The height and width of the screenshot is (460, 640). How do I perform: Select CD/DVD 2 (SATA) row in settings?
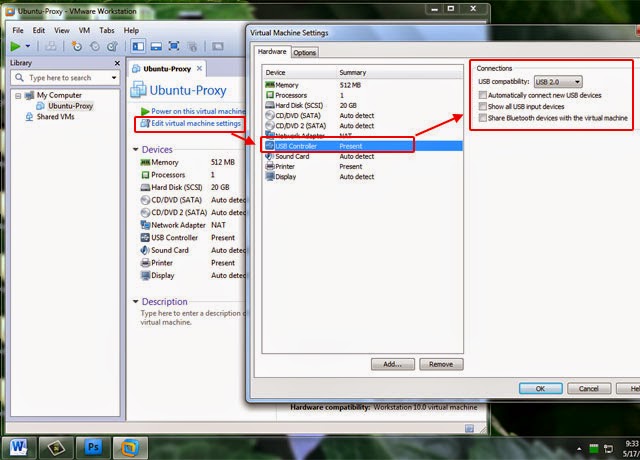(362, 126)
